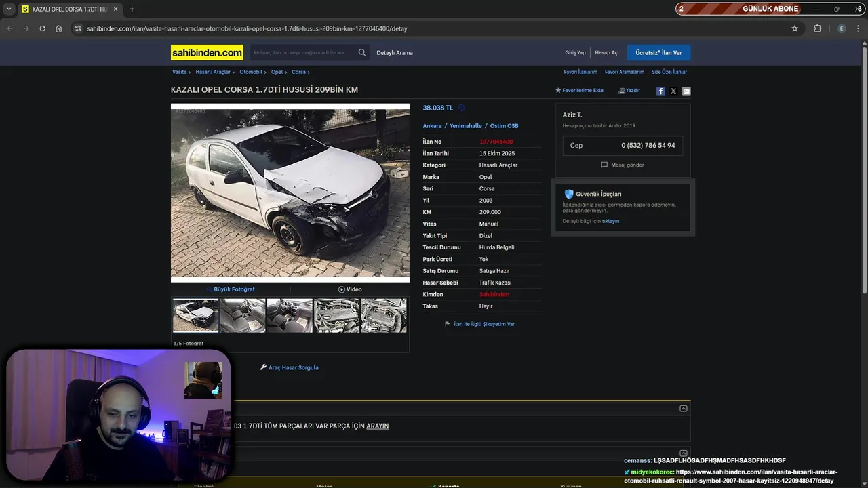The width and height of the screenshot is (868, 488).
Task: Click the Yenimahalle location link
Action: 466,126
